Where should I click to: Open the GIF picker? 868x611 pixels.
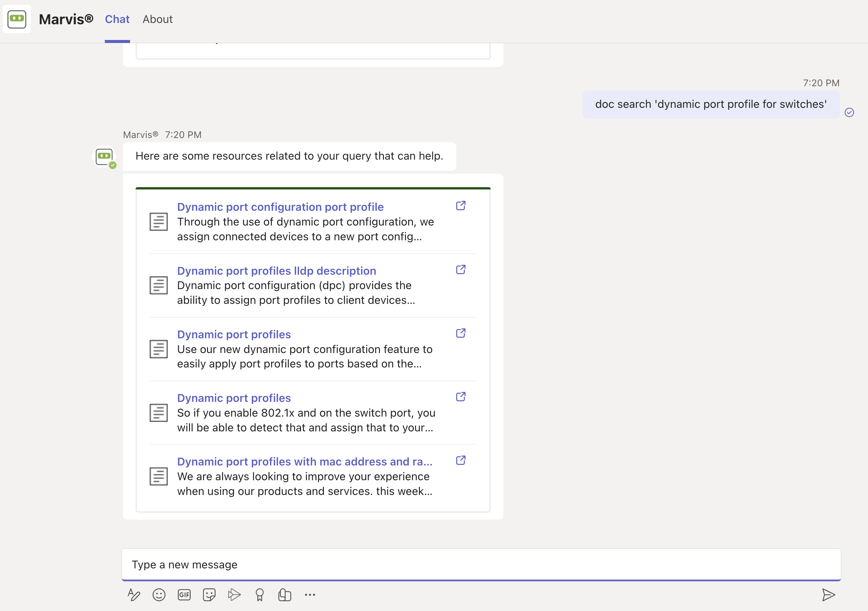[184, 595]
